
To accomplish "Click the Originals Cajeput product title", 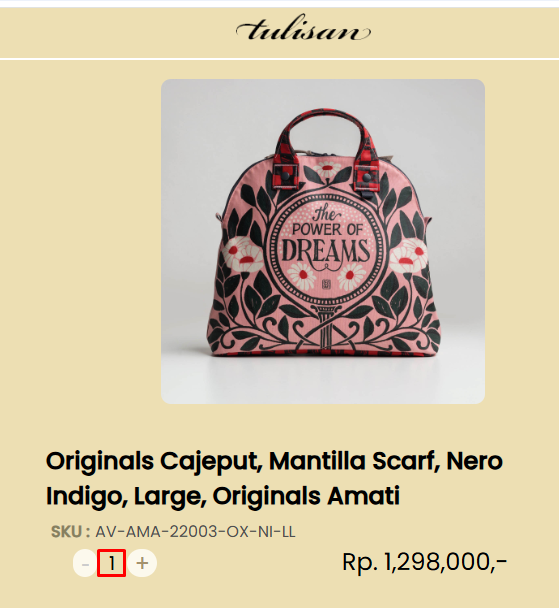I will (x=274, y=478).
